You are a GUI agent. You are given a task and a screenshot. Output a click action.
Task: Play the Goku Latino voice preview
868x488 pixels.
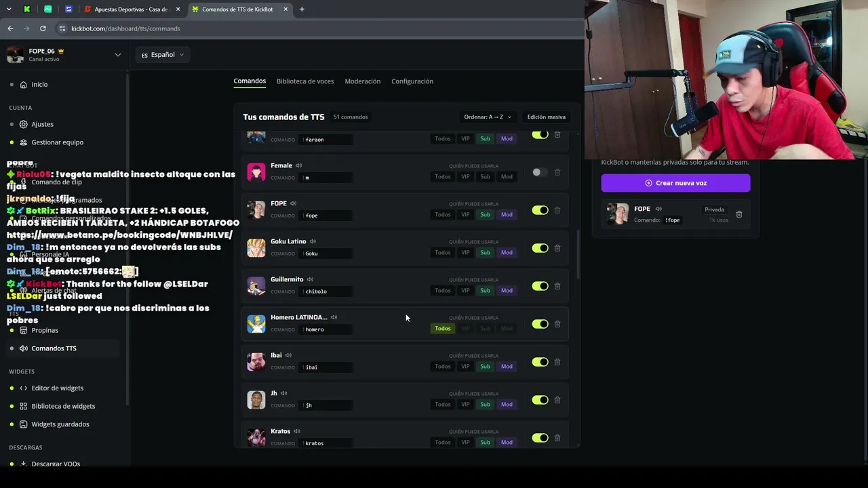click(313, 241)
